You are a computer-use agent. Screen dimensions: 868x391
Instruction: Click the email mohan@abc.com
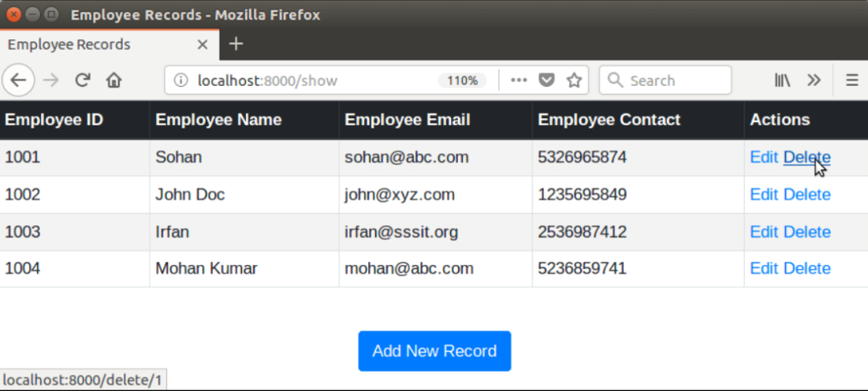(409, 269)
